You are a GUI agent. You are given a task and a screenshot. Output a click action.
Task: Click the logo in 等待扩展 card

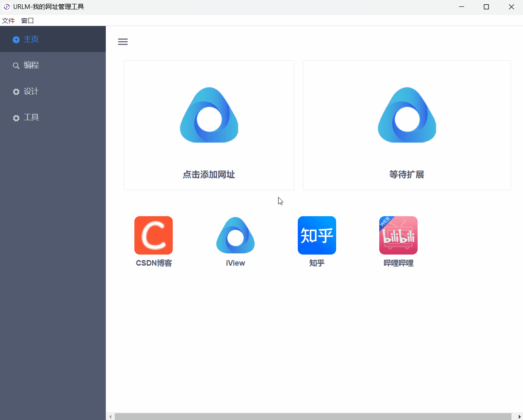pyautogui.click(x=407, y=115)
